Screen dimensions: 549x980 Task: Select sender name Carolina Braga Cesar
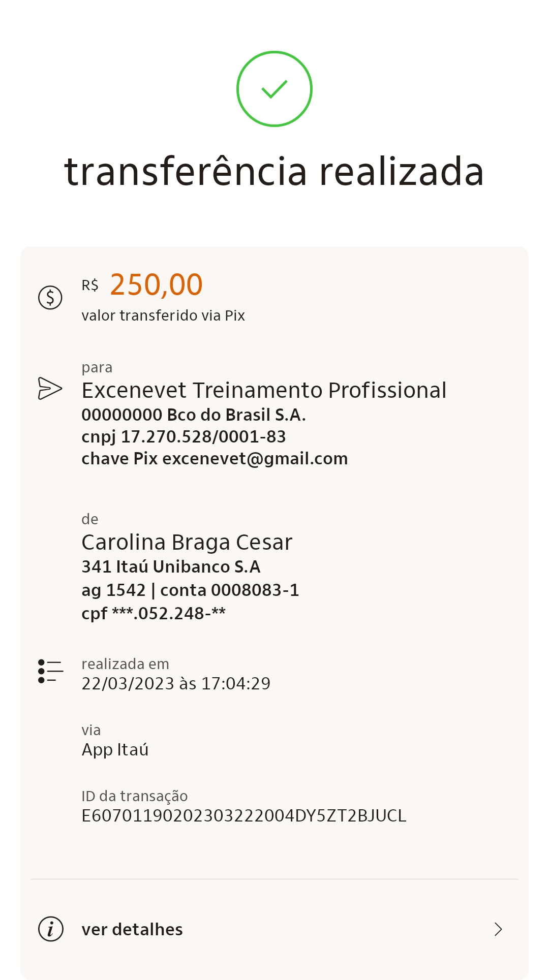187,542
